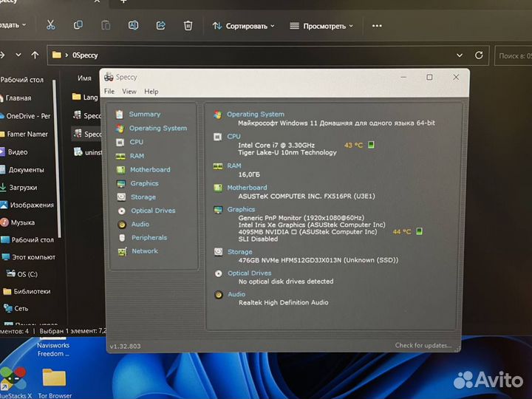Click the Share icon in Explorer toolbar
The width and height of the screenshot is (532, 399).
160,25
